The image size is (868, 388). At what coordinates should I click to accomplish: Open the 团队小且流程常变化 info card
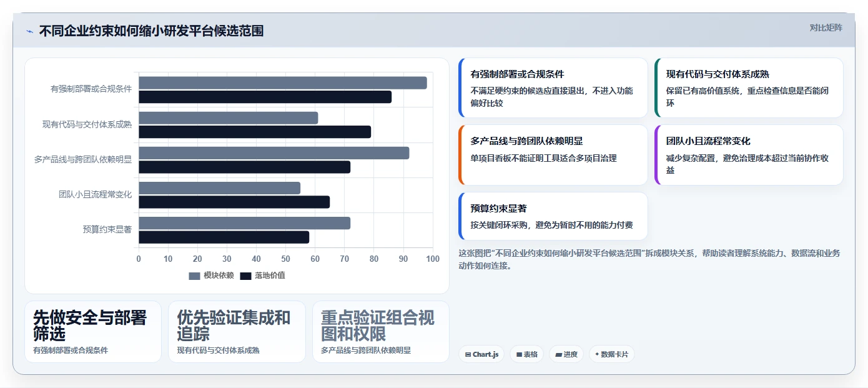[749, 155]
